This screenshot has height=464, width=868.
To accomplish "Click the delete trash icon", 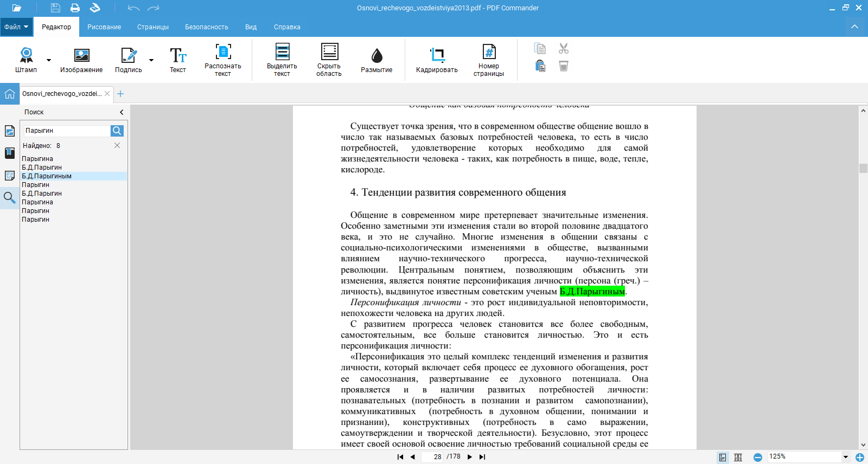I will tap(564, 66).
